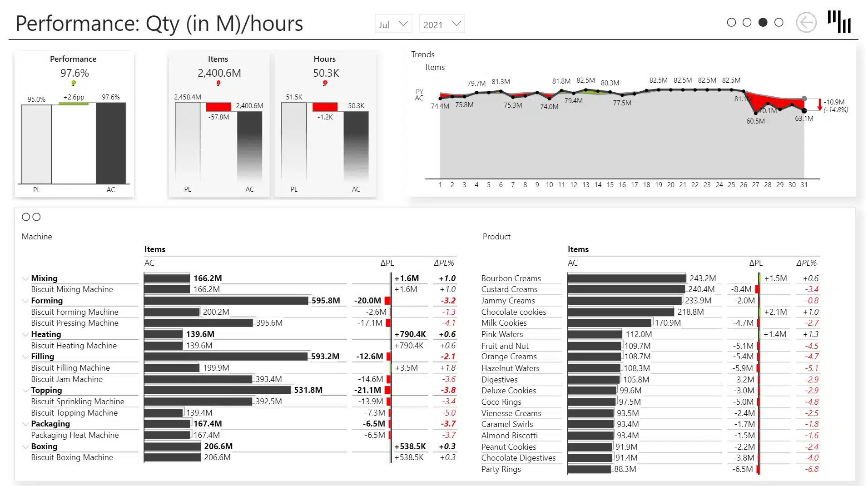The width and height of the screenshot is (868, 486).
Task: Click the red variance pin on the Hours card
Action: click(325, 83)
